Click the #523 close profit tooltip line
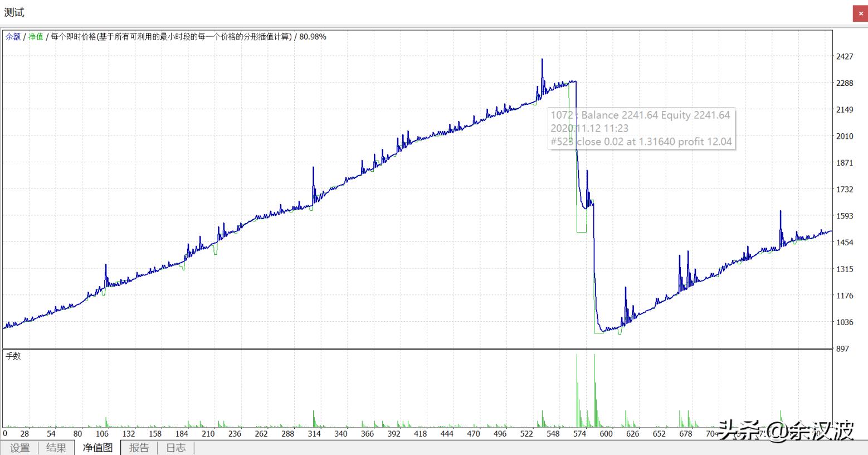 [x=641, y=142]
